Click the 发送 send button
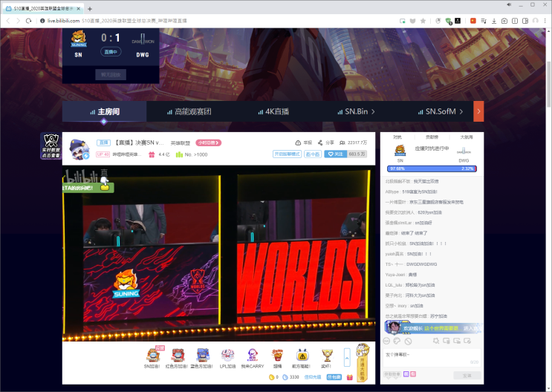The image size is (552, 392). coord(467,376)
